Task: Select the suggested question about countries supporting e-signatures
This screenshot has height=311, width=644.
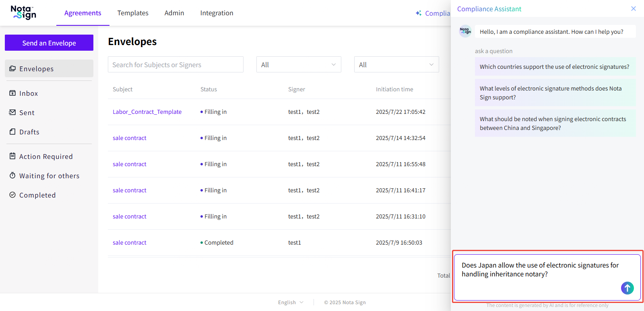Action: [x=554, y=67]
